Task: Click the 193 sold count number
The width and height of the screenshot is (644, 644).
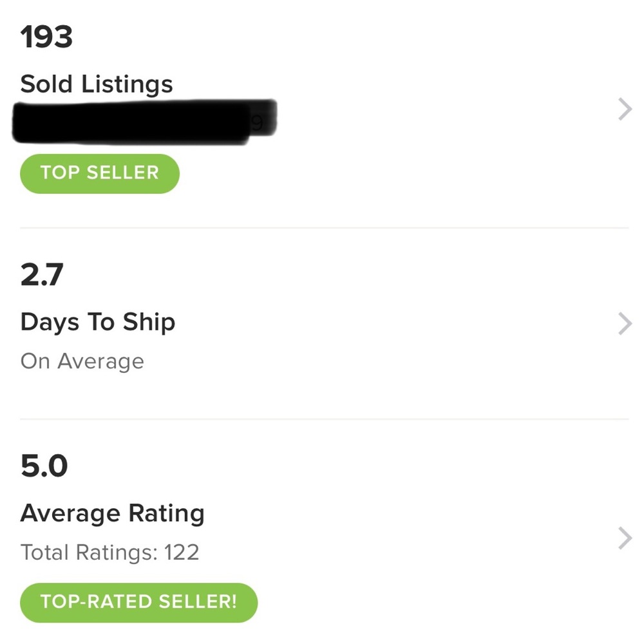Action: [x=46, y=37]
